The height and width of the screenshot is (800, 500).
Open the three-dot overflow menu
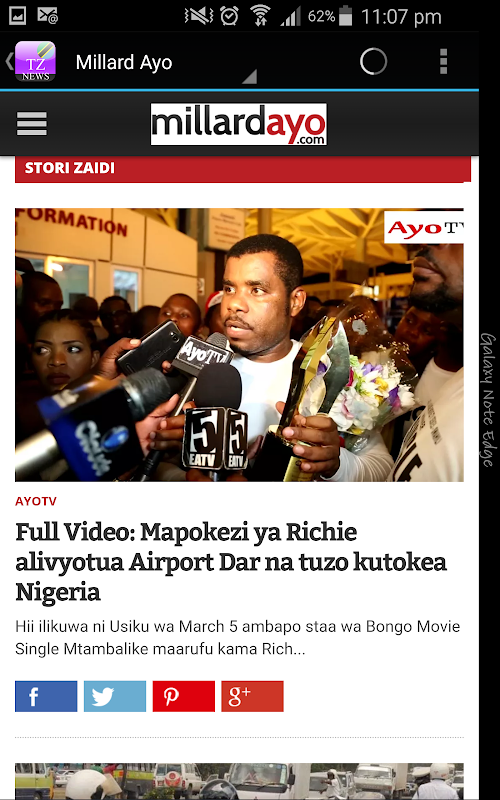[443, 62]
